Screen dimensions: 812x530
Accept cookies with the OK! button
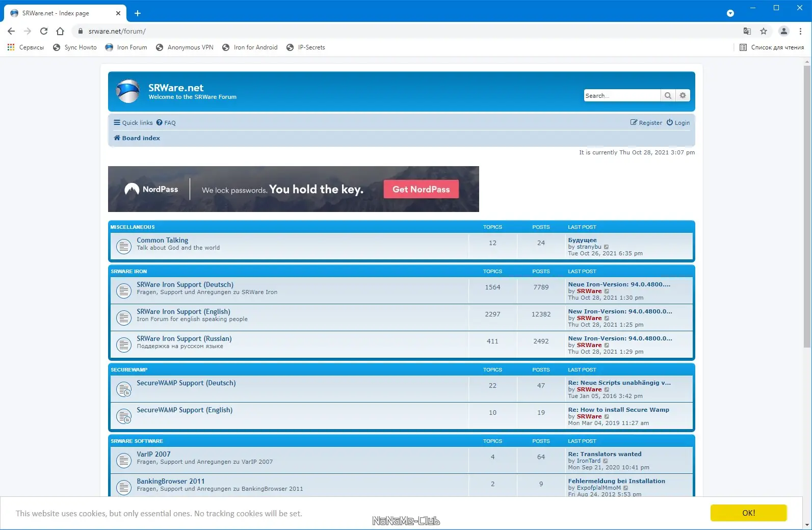pos(749,513)
